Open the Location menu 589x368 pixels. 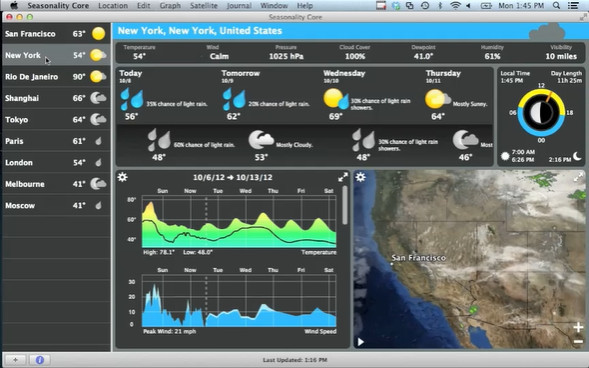tap(113, 6)
